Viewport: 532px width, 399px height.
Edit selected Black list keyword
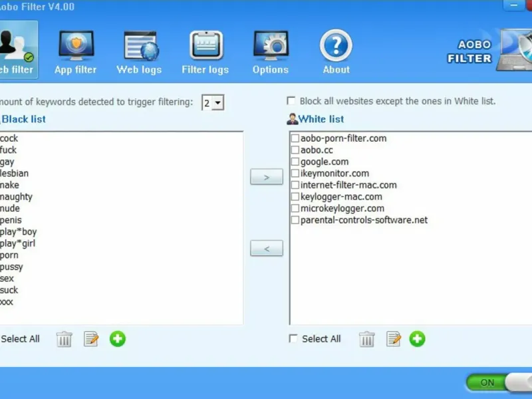(x=91, y=339)
